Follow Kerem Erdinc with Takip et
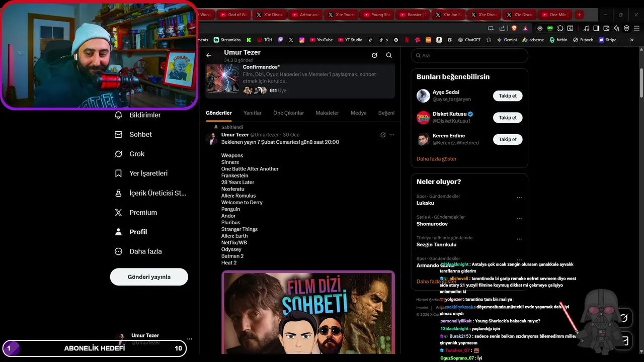Screen dimensions: 644x362 pos(508,139)
